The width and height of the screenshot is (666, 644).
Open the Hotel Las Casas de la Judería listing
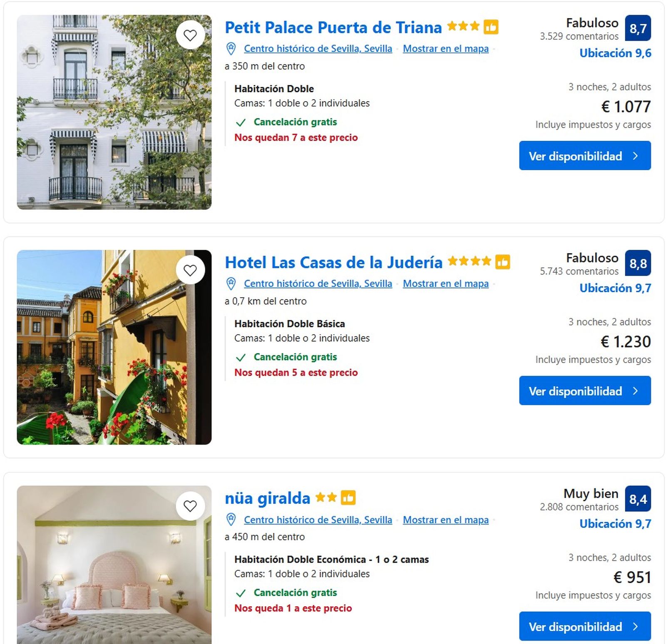coord(333,262)
